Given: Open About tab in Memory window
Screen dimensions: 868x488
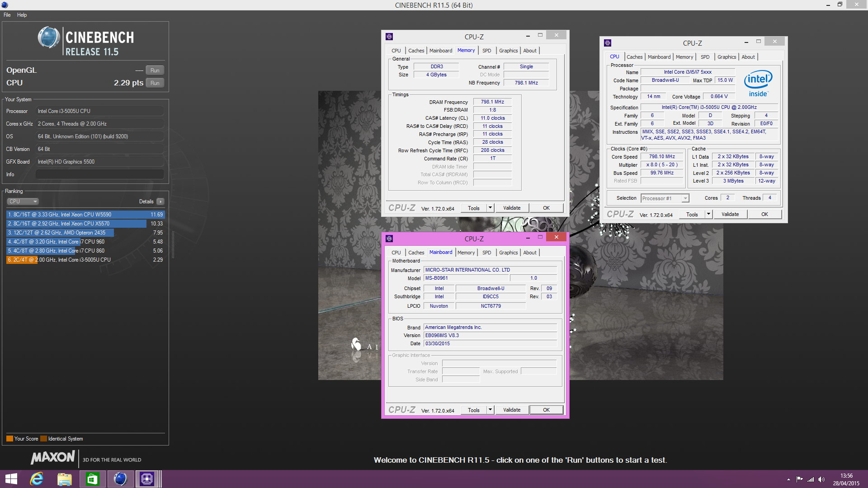Looking at the screenshot, I should click(530, 51).
